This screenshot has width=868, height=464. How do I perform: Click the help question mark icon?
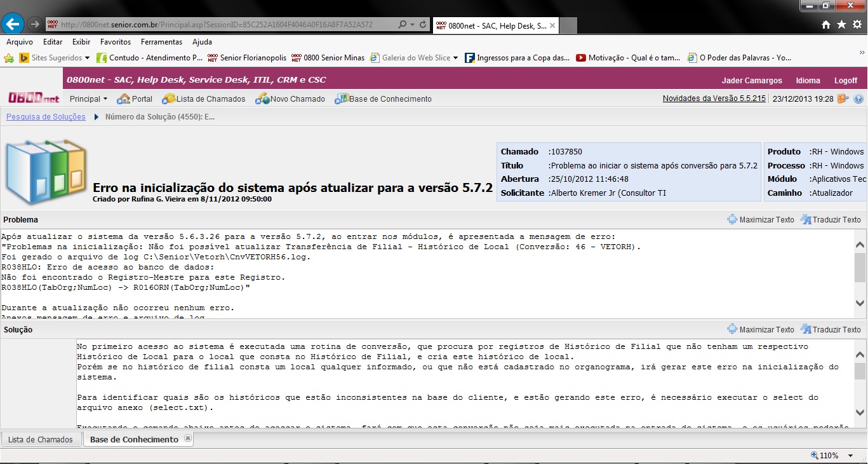(x=858, y=99)
